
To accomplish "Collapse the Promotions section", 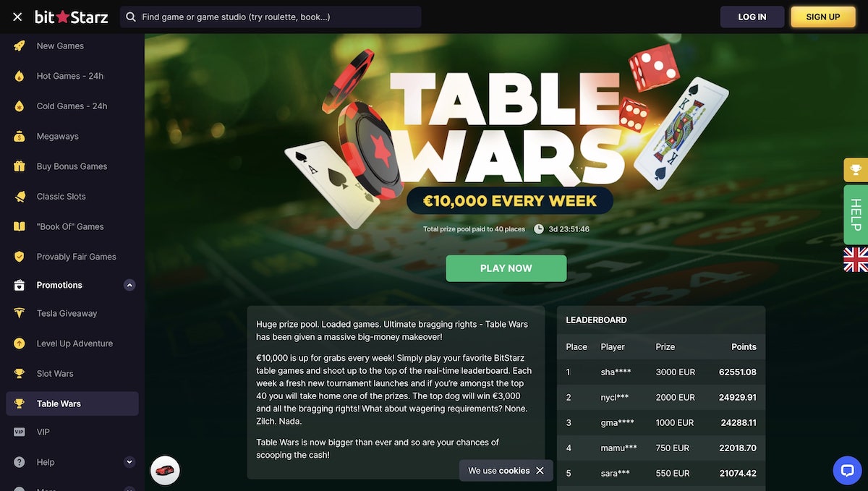I will pyautogui.click(x=129, y=285).
